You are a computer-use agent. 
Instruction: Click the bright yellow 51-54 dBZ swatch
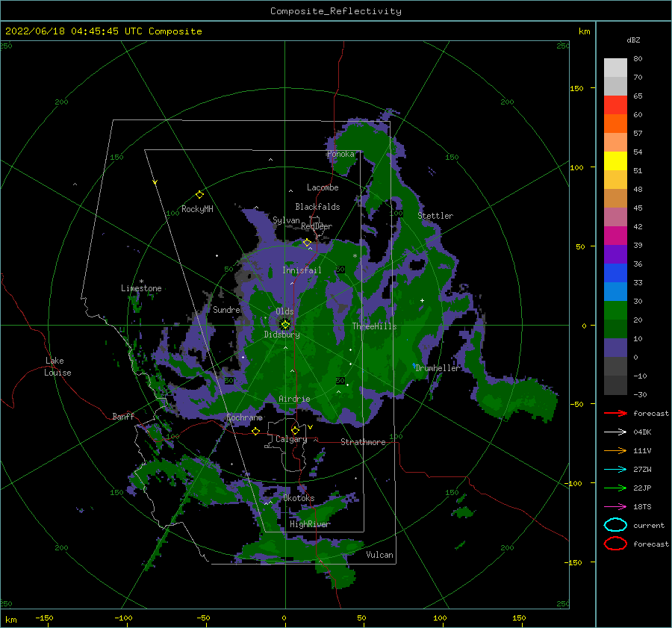tap(615, 161)
